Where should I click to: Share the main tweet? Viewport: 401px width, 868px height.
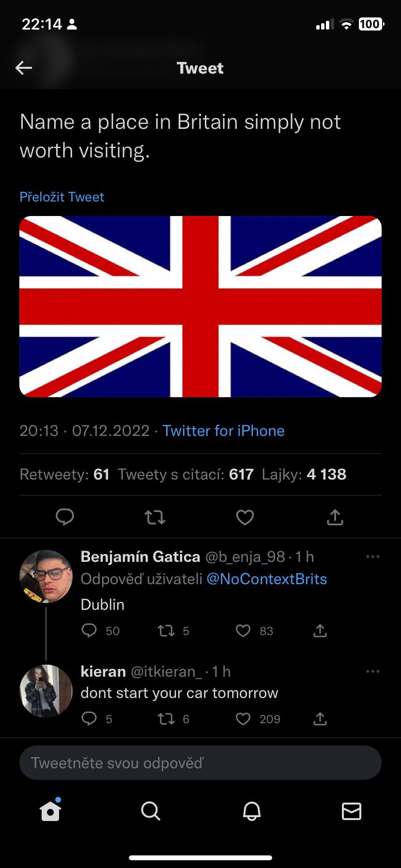click(335, 517)
